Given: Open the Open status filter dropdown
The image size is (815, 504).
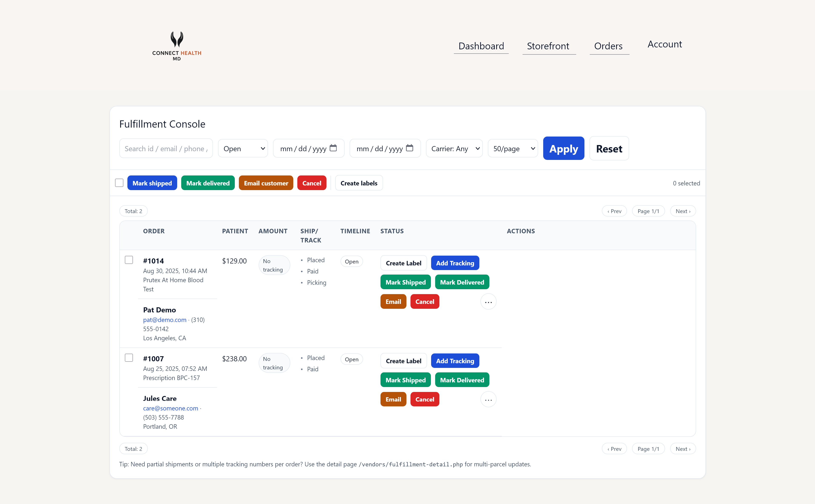Looking at the screenshot, I should click(x=243, y=148).
